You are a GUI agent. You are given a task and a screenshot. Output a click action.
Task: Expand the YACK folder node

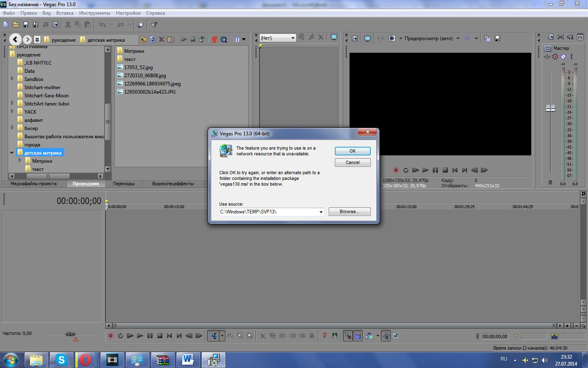pos(12,111)
